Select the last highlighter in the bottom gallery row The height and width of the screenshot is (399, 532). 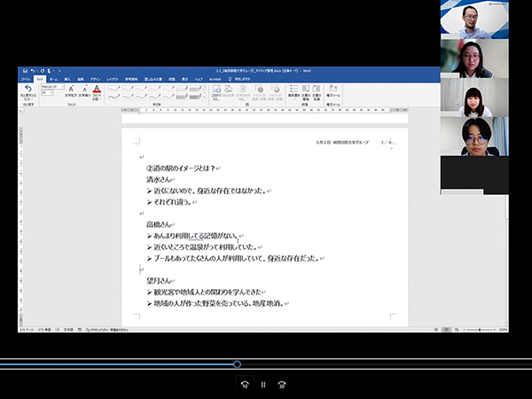pos(195,97)
